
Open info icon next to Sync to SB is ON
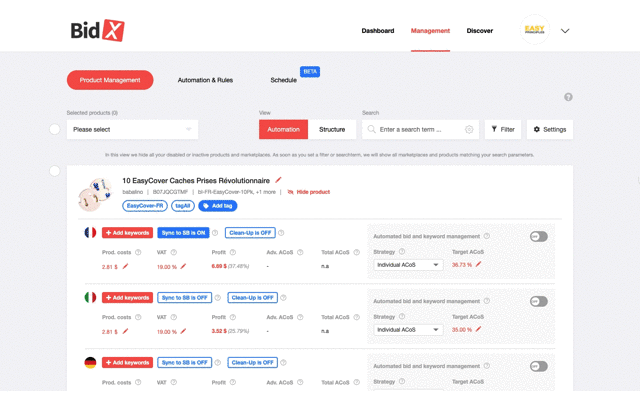click(x=215, y=233)
